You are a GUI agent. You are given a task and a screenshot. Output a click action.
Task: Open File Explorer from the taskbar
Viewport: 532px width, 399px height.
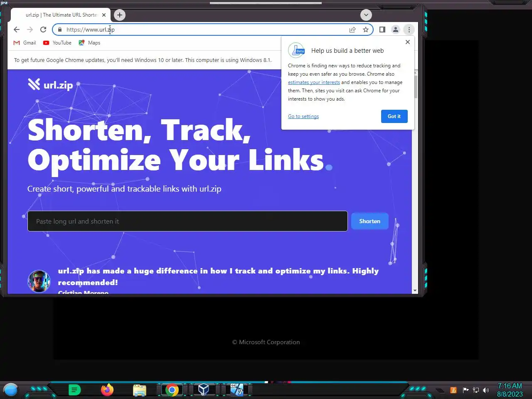[x=140, y=390]
